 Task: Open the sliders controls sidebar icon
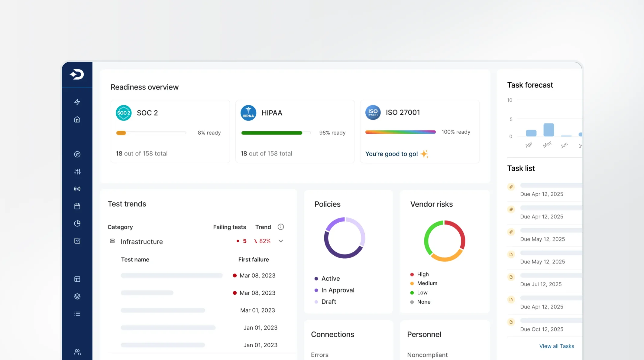pyautogui.click(x=77, y=172)
